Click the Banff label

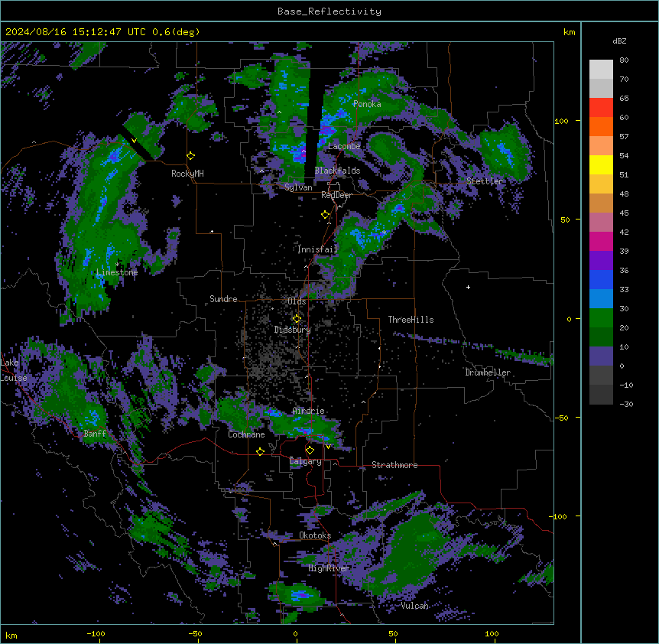pyautogui.click(x=95, y=434)
